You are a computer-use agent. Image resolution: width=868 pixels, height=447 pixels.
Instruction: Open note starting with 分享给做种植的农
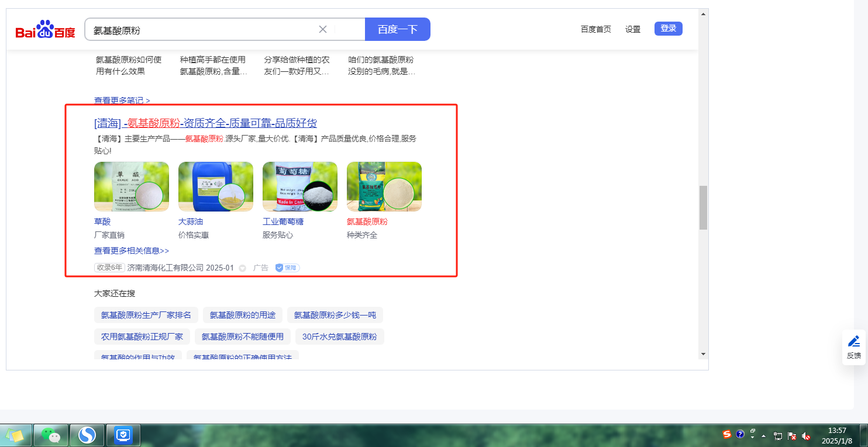tap(297, 65)
